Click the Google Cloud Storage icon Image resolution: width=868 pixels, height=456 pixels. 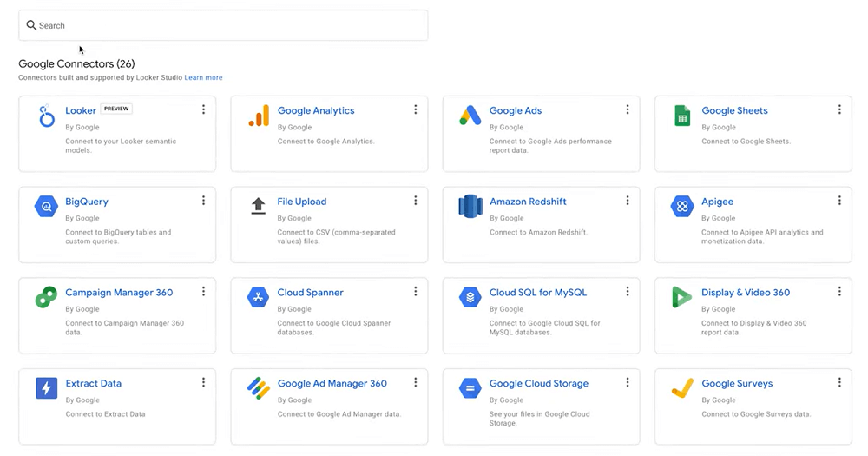pos(470,388)
